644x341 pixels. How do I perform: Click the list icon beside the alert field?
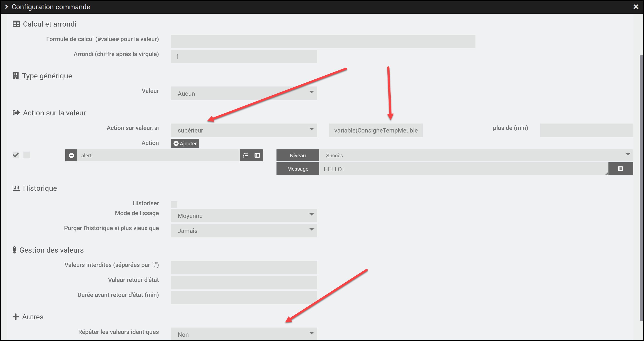tap(257, 155)
